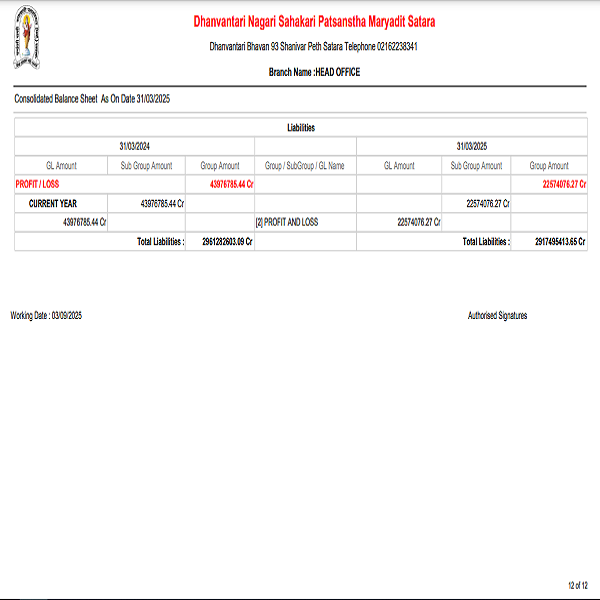This screenshot has width=600, height=600.
Task: Select the CURRENT YEAR sub group label
Action: point(53,203)
